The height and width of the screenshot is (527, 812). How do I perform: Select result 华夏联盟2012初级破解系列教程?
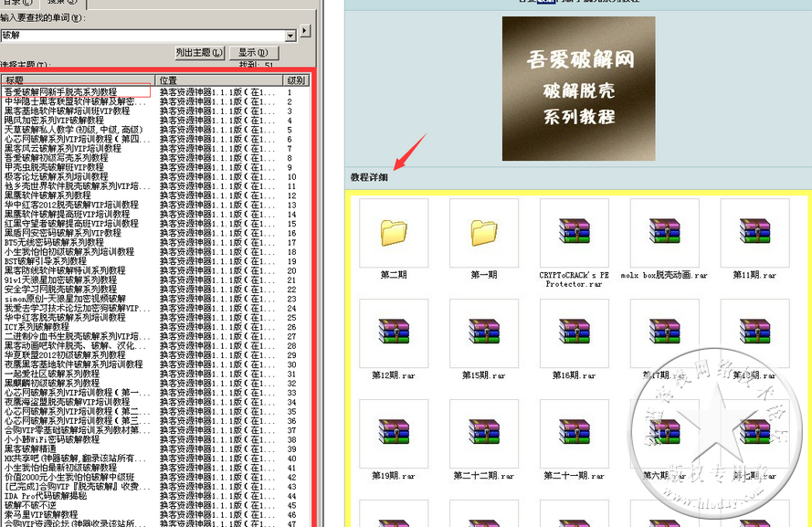65,355
